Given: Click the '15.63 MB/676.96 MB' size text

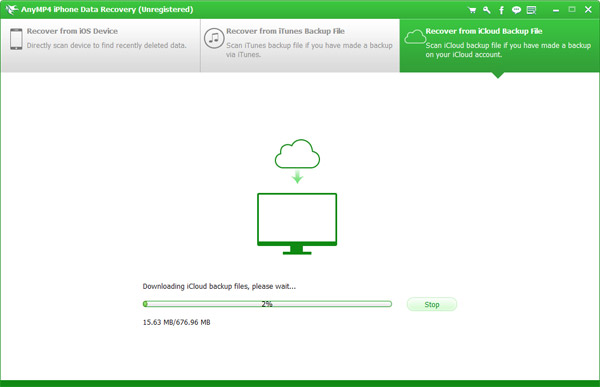Looking at the screenshot, I should click(x=176, y=322).
